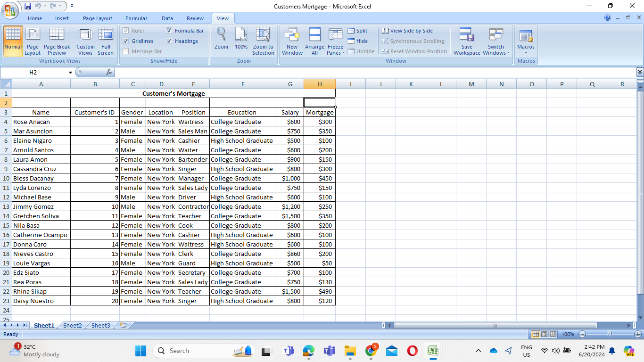Screen dimensions: 644x362
Task: Toggle the Formula Bar checkbox
Action: point(169,31)
